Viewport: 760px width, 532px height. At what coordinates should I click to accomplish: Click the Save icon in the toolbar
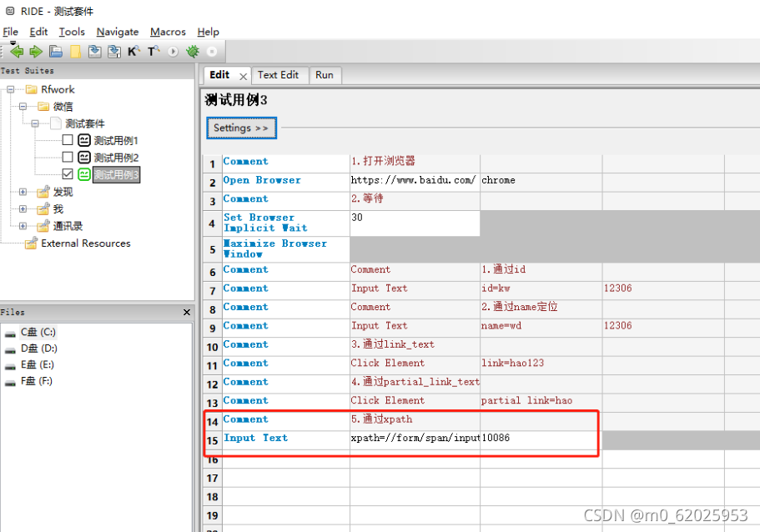coord(94,51)
